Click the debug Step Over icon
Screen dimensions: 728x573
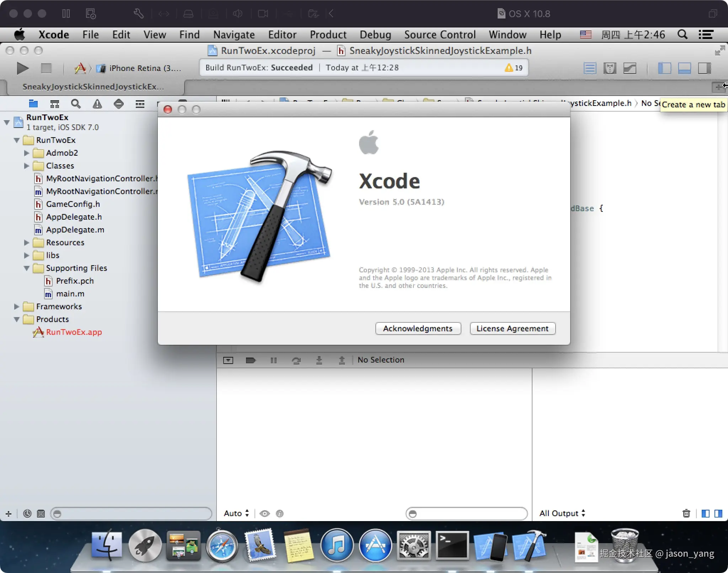[296, 360]
